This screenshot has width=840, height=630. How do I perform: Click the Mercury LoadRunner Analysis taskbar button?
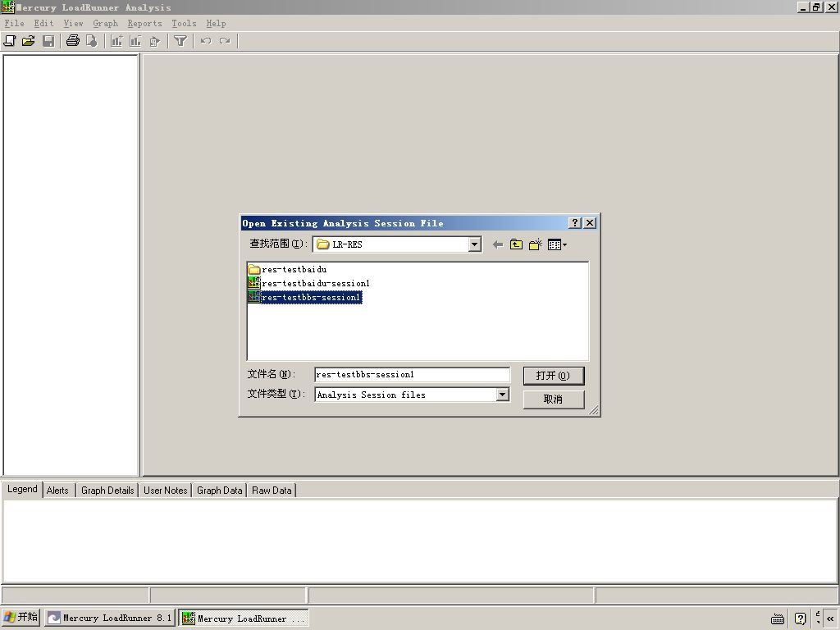click(244, 619)
